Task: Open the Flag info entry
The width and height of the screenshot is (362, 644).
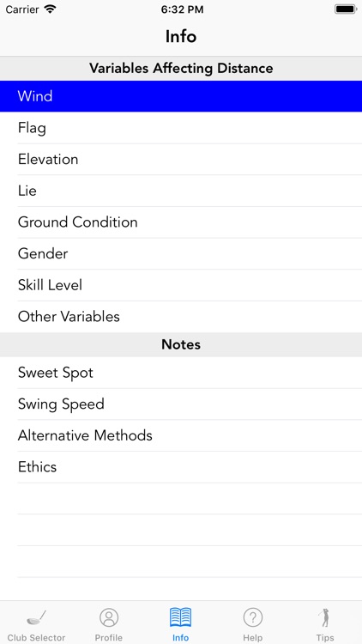Action: 181,128
